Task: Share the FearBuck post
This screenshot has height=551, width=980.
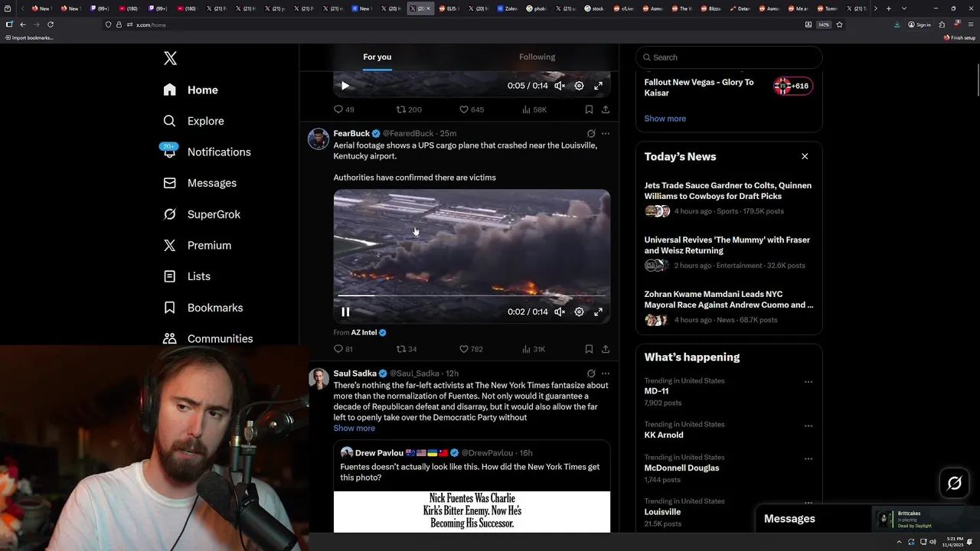Action: [606, 349]
